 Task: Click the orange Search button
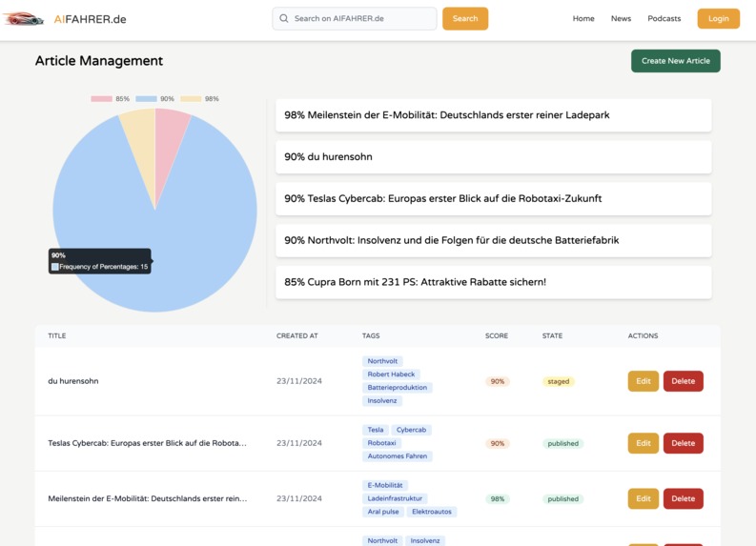click(x=465, y=18)
